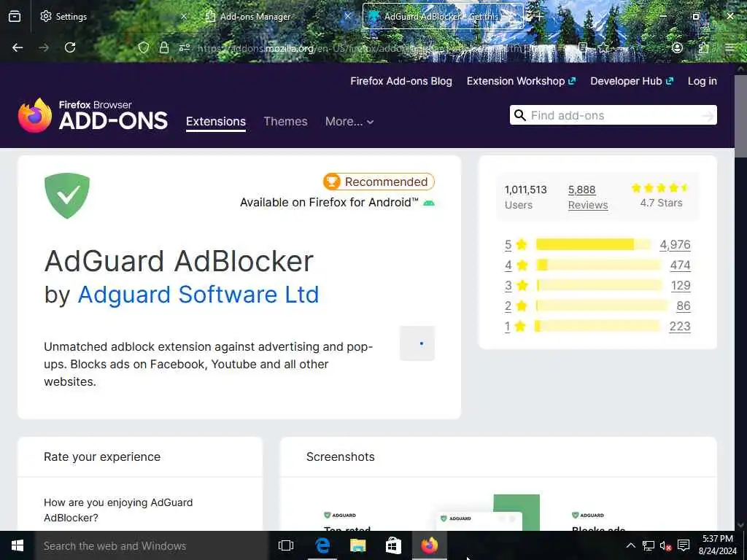Image resolution: width=747 pixels, height=560 pixels.
Task: Click the Recommended badge
Action: 379,182
